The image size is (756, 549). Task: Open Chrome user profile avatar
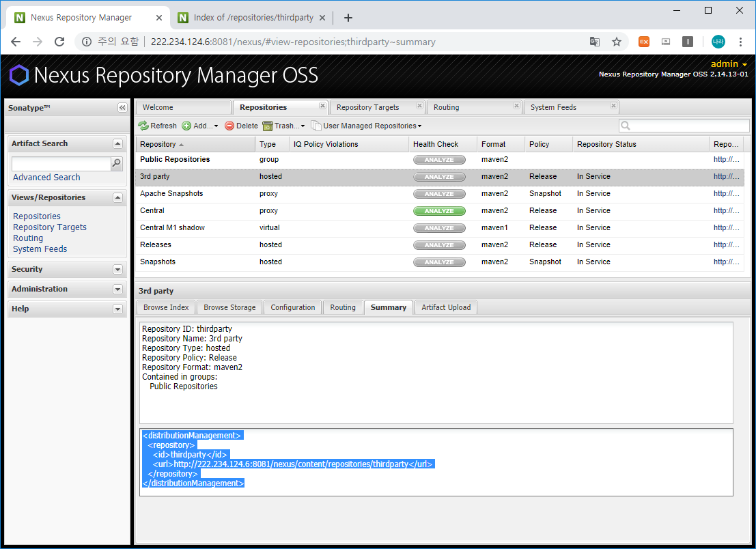click(718, 42)
